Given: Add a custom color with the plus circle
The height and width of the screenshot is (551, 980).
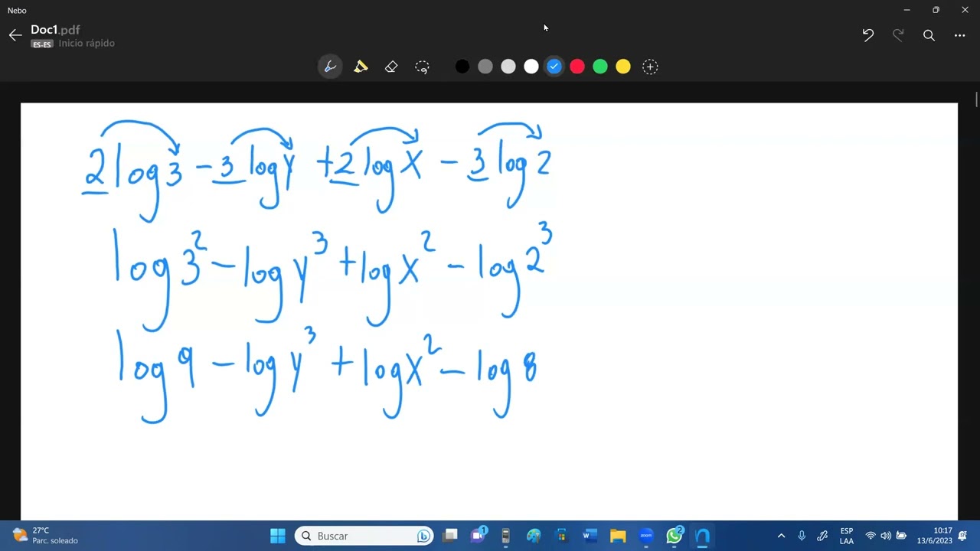Looking at the screenshot, I should tap(650, 67).
